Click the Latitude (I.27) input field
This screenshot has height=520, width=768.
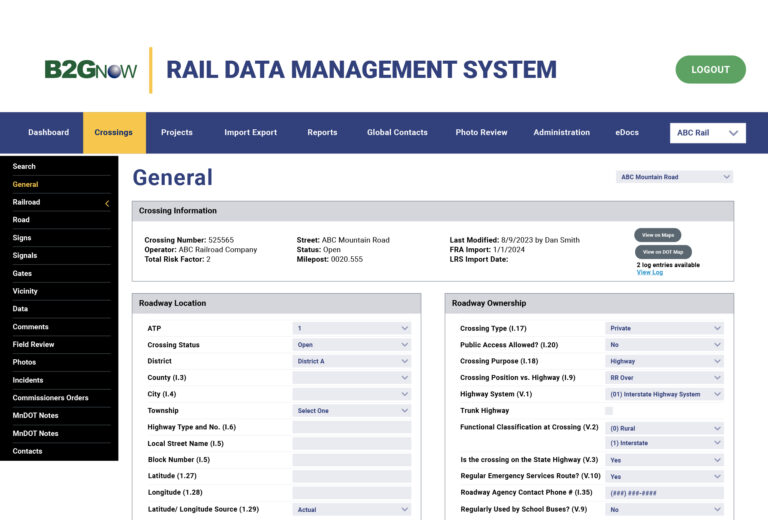point(352,476)
